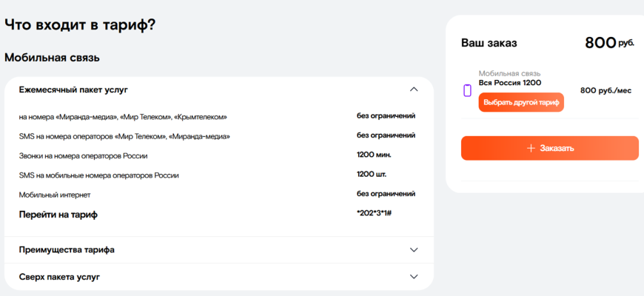Click Звонки на номера операторов России row

[x=83, y=155]
